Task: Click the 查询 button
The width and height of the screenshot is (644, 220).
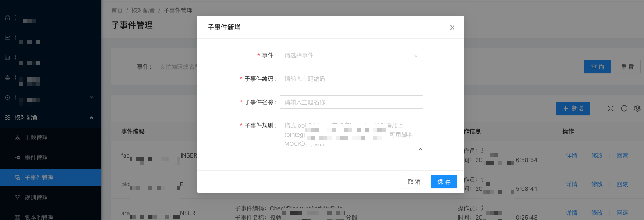Action: pos(597,67)
